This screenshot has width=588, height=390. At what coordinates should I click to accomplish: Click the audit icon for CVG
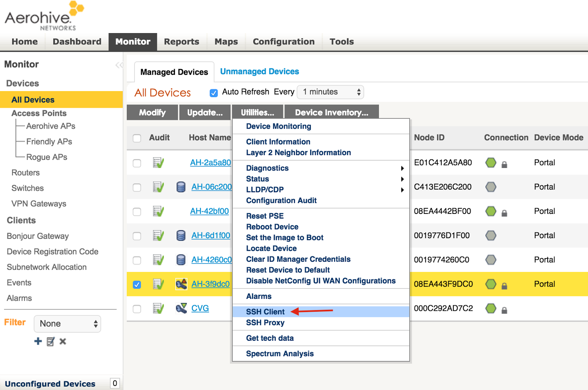coord(158,308)
